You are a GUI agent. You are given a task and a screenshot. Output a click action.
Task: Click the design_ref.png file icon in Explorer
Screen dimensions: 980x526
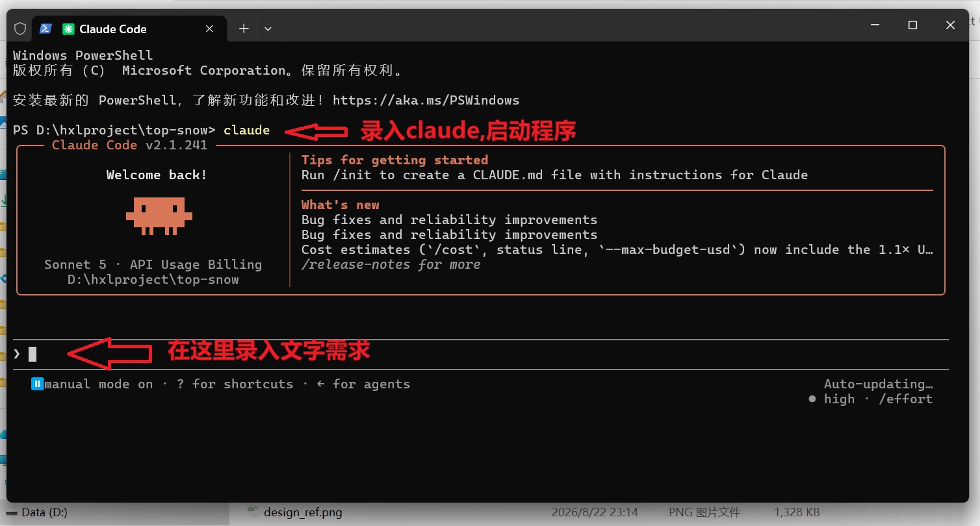[253, 512]
